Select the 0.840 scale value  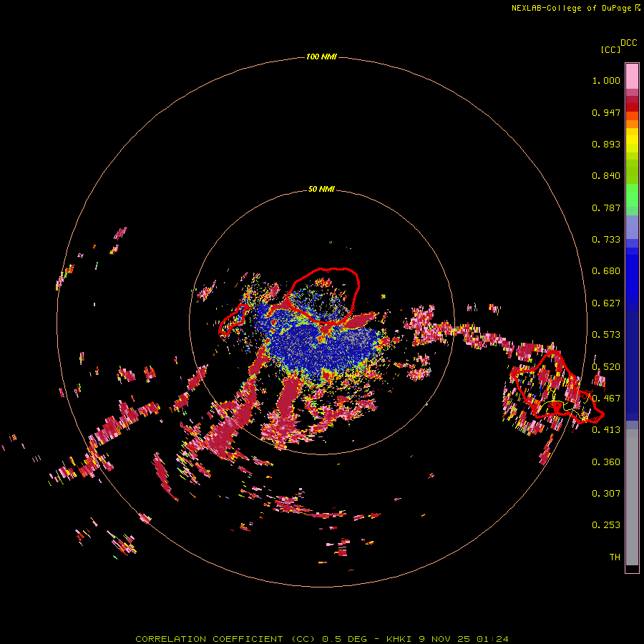click(x=606, y=176)
